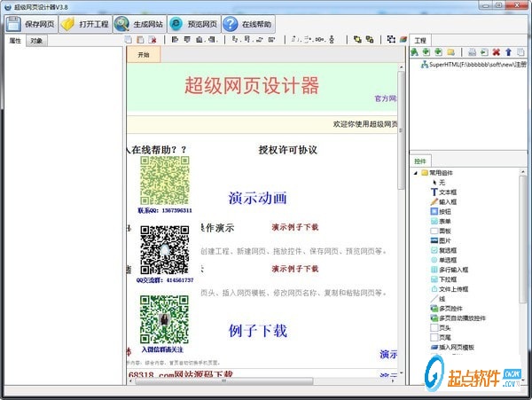Open 在线帮助 online help
This screenshot has height=400, width=532.
click(248, 24)
